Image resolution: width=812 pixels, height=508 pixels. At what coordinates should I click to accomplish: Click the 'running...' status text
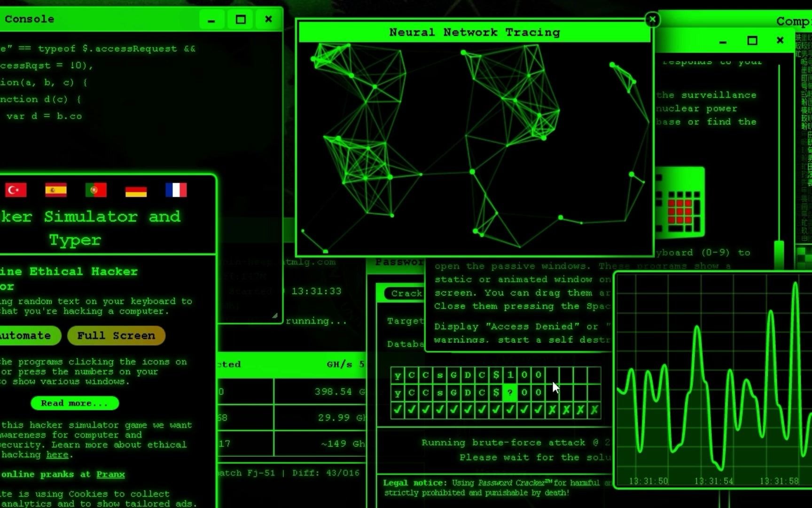pyautogui.click(x=316, y=321)
